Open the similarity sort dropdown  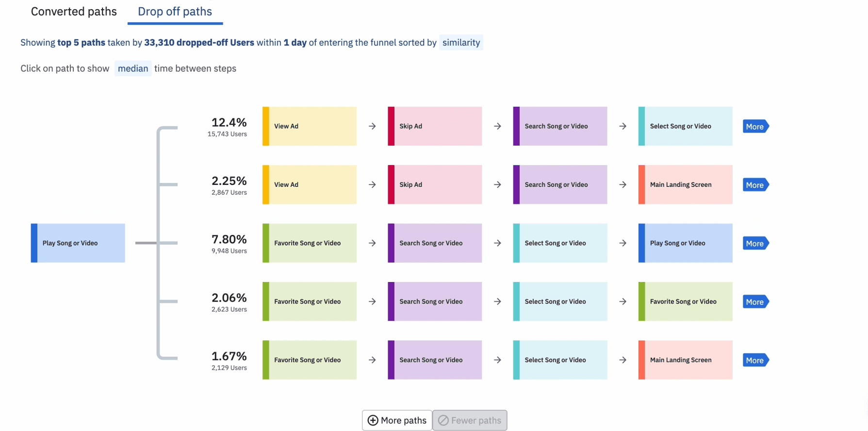(461, 43)
